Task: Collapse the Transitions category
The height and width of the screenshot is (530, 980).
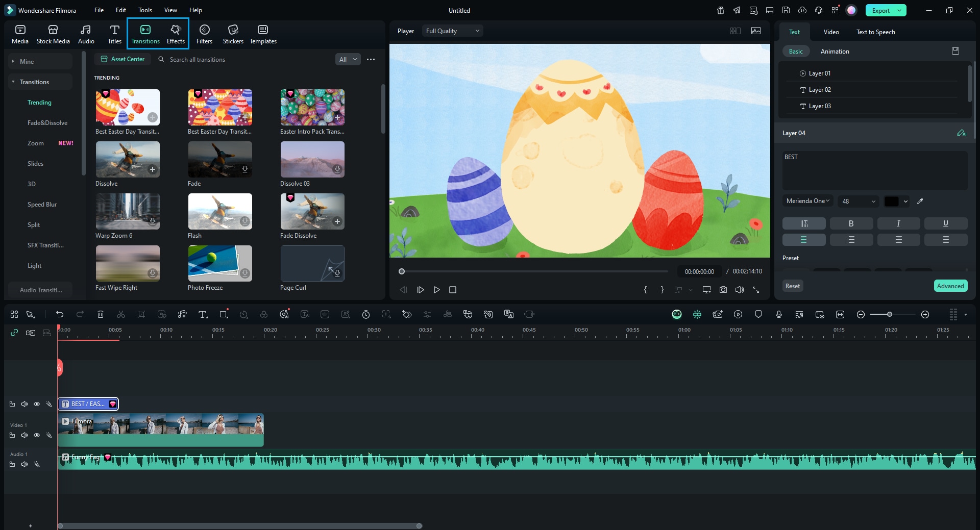Action: 13,82
